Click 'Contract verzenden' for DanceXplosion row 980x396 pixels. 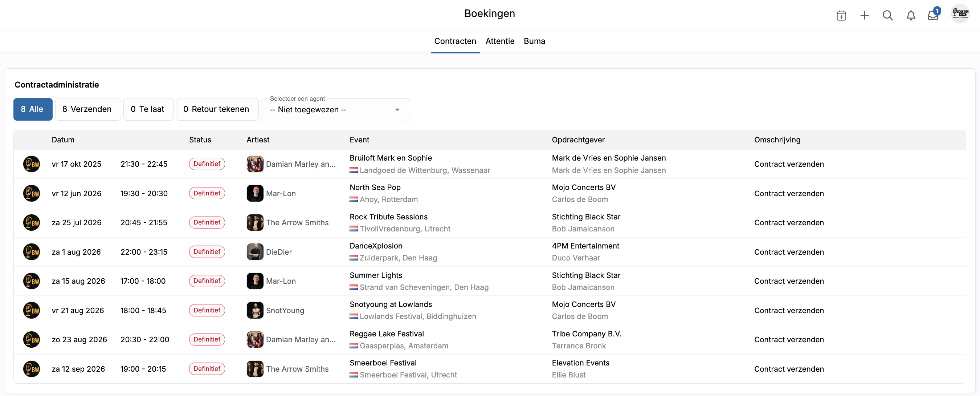tap(789, 252)
